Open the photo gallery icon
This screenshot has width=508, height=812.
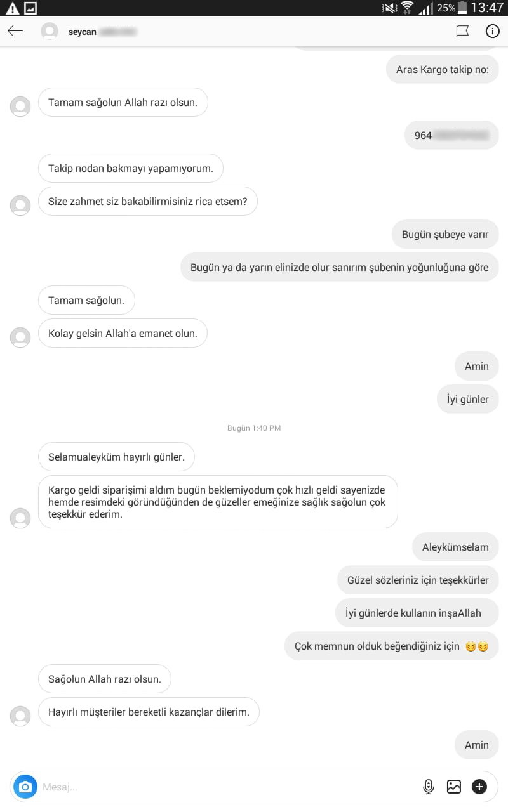tap(454, 787)
